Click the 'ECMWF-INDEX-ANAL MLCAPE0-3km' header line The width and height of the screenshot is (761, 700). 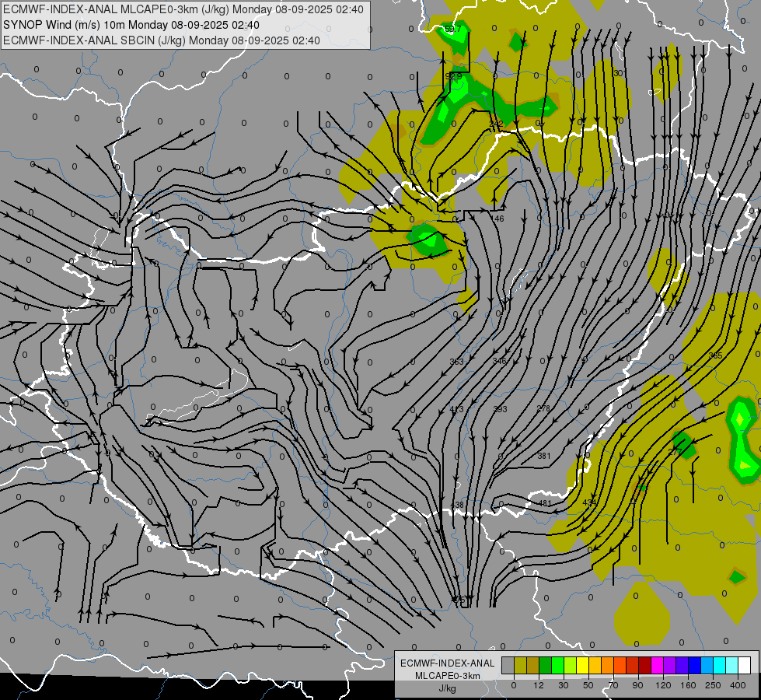(183, 9)
